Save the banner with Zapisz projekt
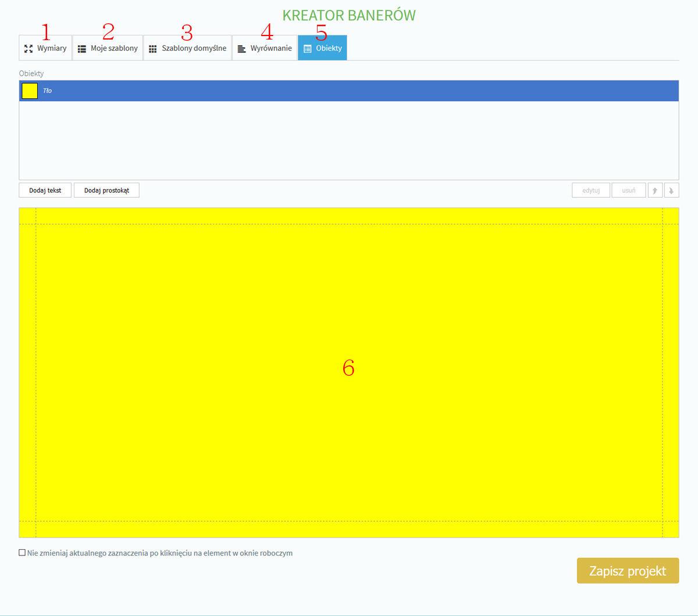698x616 pixels. click(628, 571)
